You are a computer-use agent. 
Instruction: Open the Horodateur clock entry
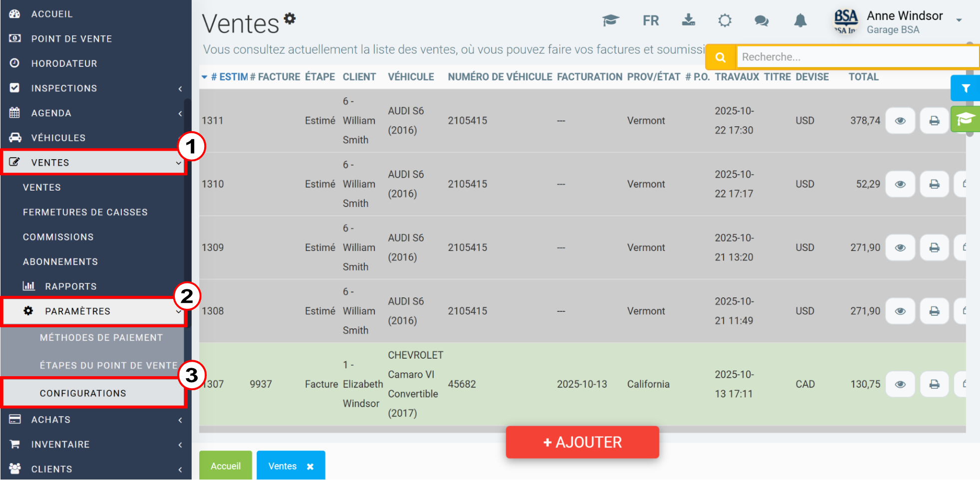64,63
